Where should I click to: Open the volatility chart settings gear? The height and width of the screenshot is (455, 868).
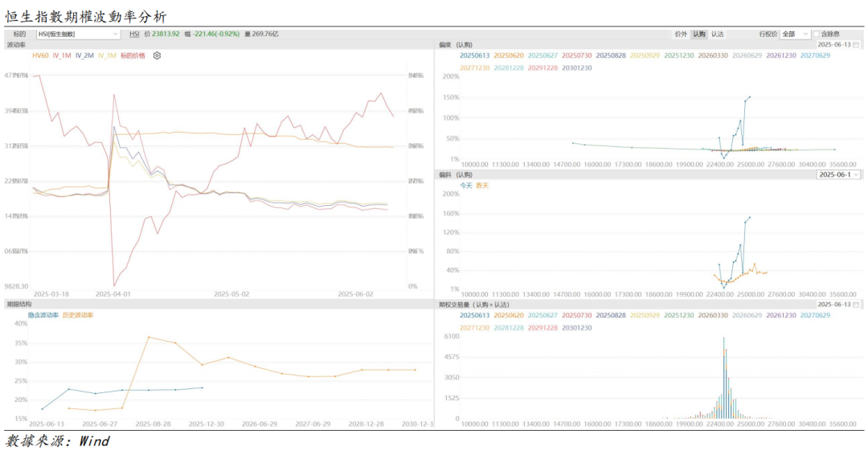pos(158,55)
